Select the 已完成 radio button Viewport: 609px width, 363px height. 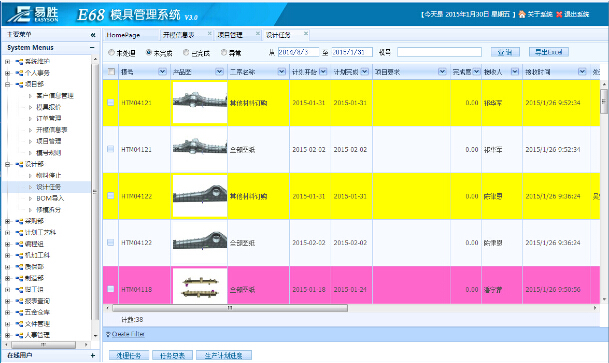(186, 52)
